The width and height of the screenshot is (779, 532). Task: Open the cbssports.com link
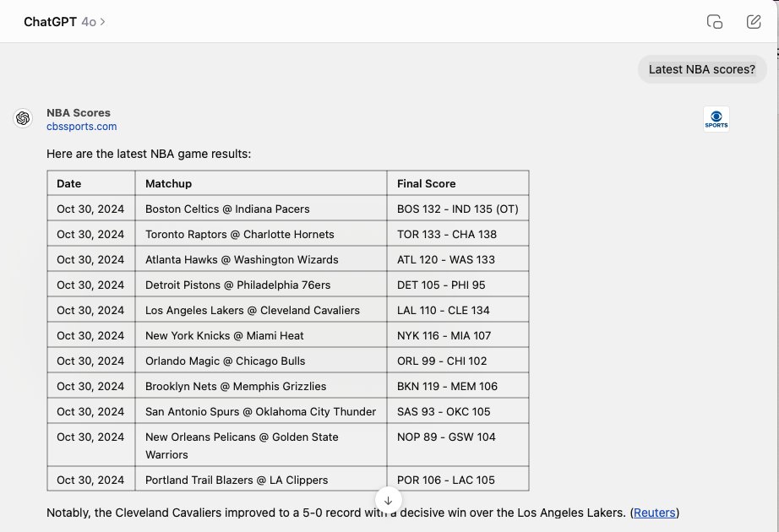(x=81, y=127)
